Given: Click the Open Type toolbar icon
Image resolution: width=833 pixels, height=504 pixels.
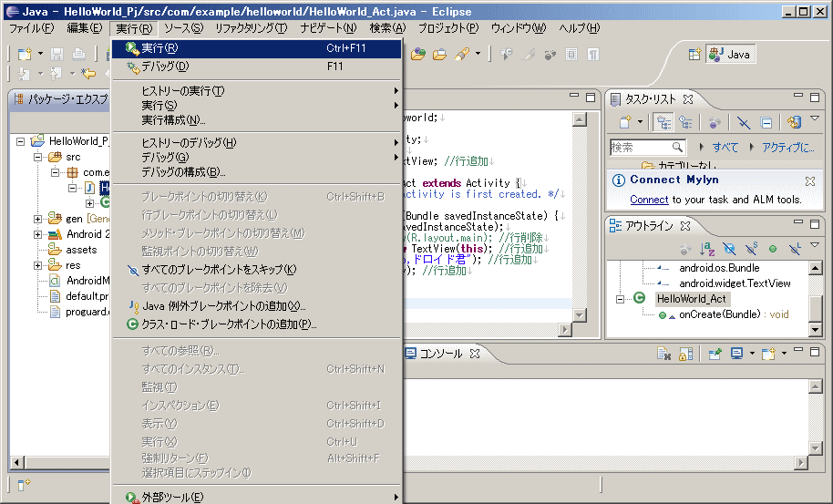Looking at the screenshot, I should (418, 54).
